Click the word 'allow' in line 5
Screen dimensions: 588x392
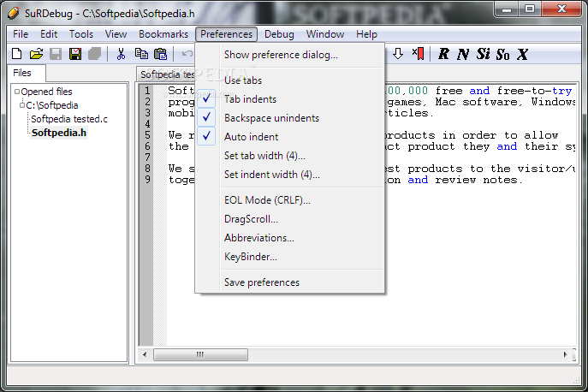pos(541,135)
